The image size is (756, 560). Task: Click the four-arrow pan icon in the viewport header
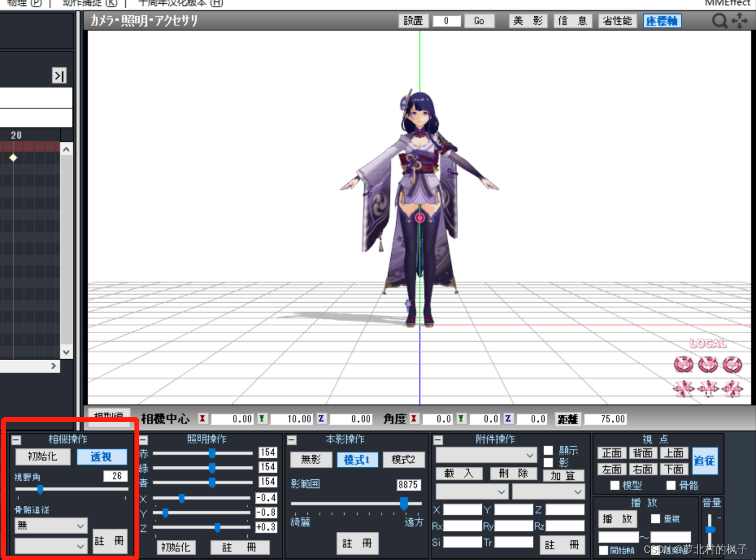(x=739, y=21)
